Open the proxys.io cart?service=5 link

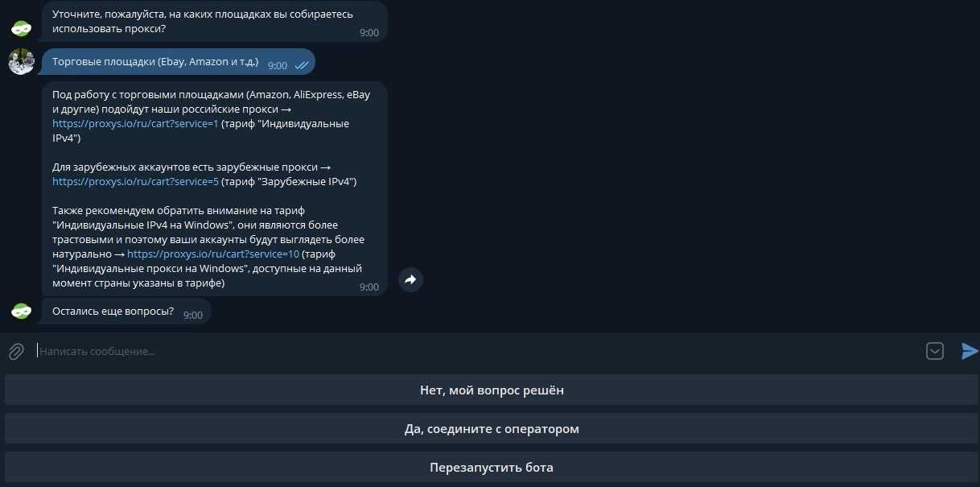point(135,182)
